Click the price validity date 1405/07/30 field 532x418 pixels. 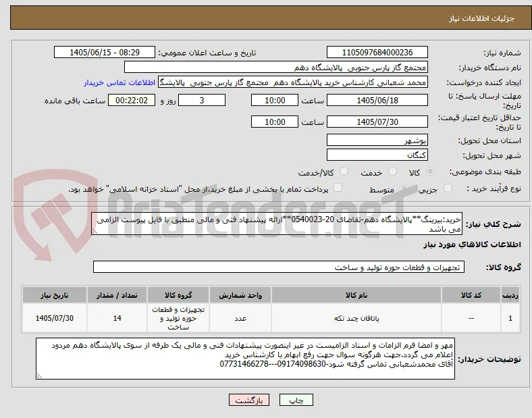click(377, 122)
